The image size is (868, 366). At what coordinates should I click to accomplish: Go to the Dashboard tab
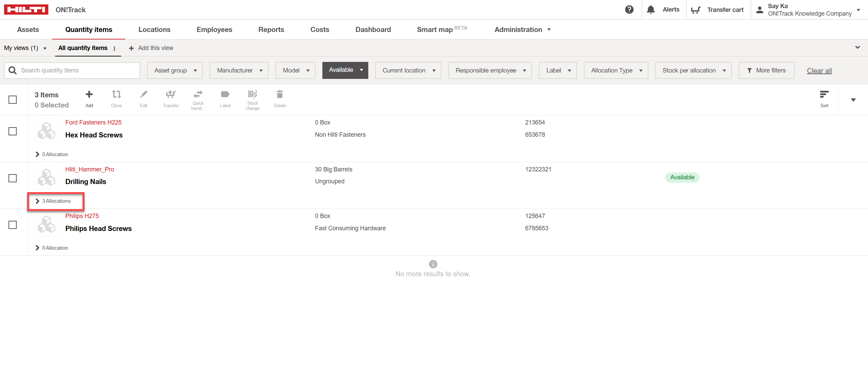(x=373, y=30)
